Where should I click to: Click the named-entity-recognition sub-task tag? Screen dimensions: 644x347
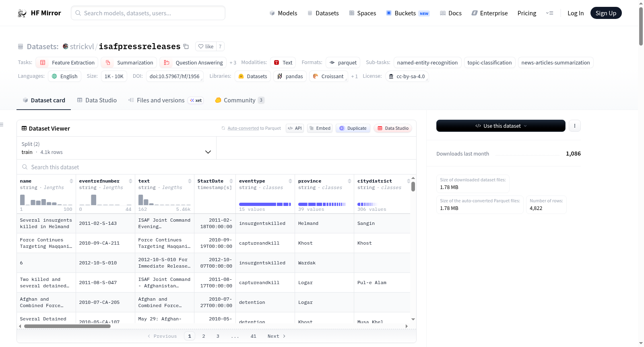click(x=427, y=62)
